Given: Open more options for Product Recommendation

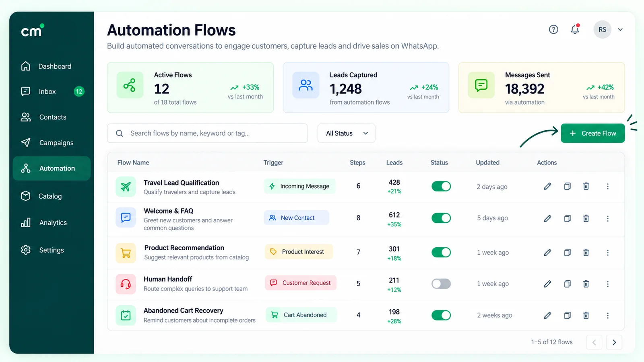Looking at the screenshot, I should pos(608,253).
